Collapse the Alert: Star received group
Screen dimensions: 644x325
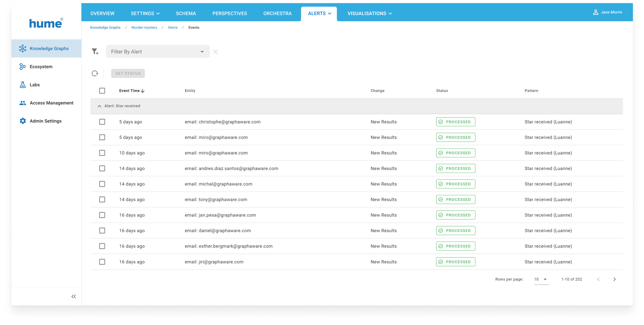click(x=99, y=106)
